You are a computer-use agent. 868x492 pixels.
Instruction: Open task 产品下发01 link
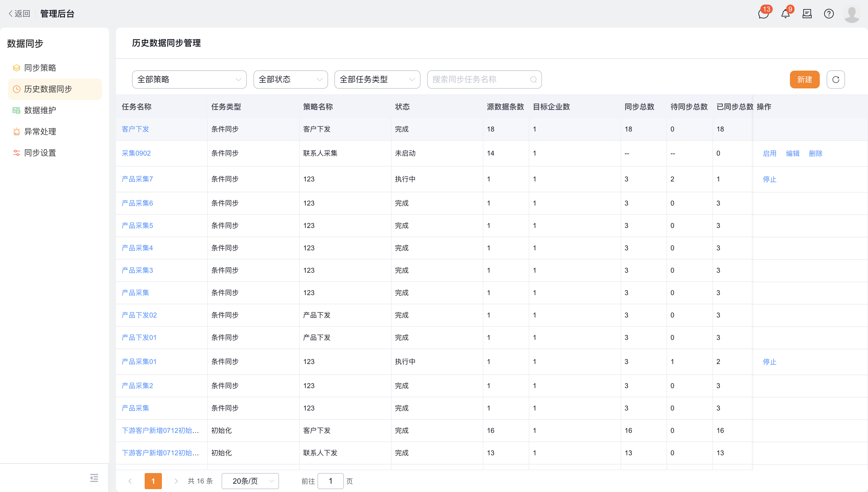tap(139, 338)
